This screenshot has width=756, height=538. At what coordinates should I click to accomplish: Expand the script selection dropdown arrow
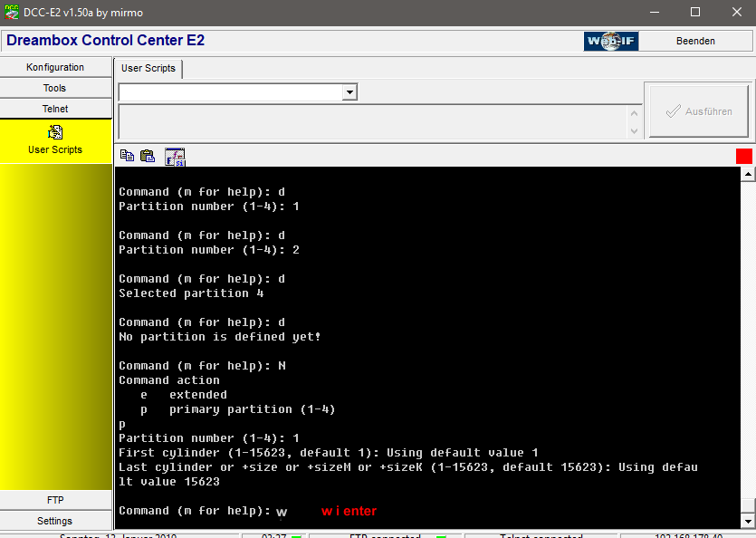(349, 92)
